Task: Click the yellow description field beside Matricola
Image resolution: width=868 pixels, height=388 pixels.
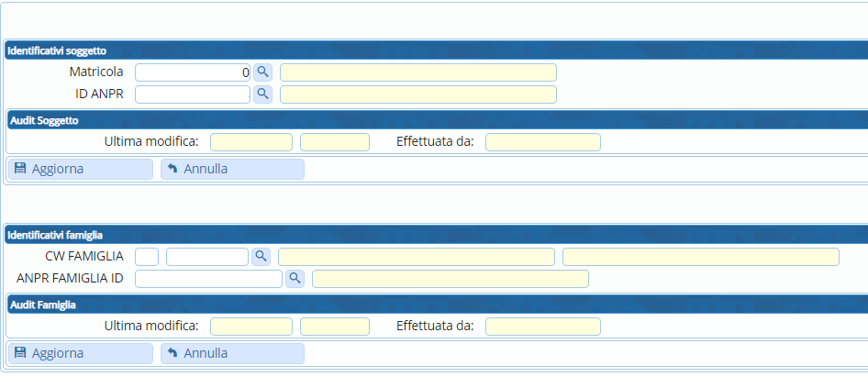Action: coord(418,72)
